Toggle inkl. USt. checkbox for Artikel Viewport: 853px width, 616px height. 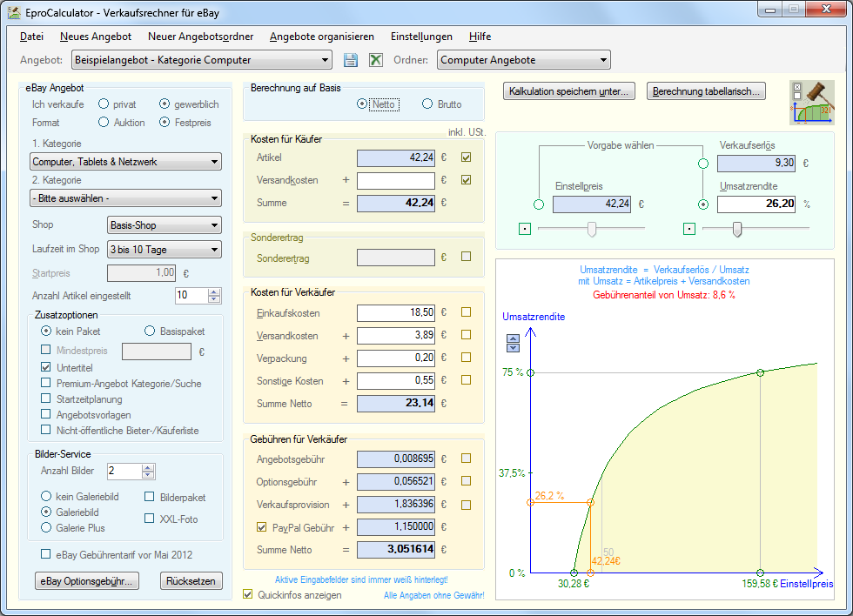coord(467,157)
